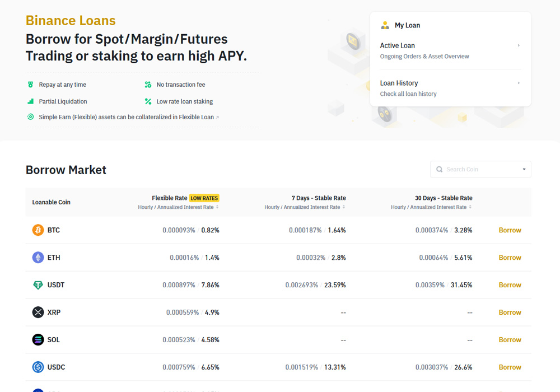This screenshot has width=560, height=392.
Task: Click the XRP coin icon
Action: [x=37, y=312]
